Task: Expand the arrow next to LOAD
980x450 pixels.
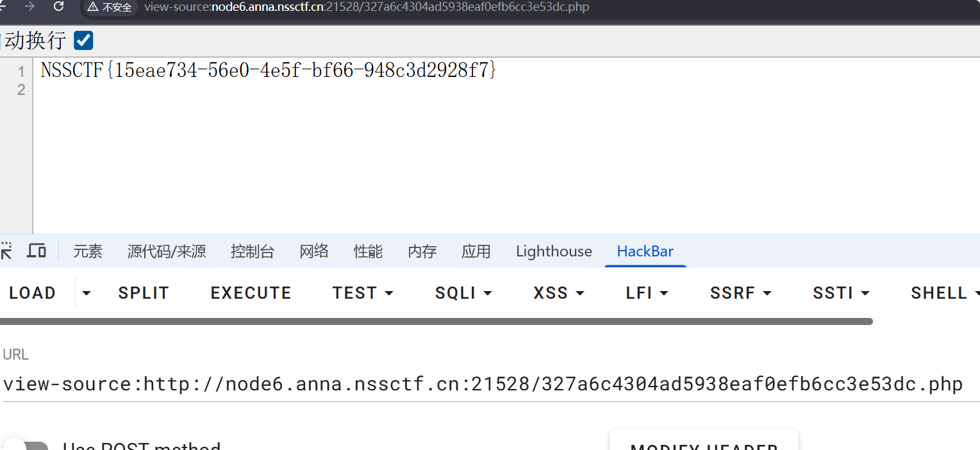Action: coord(87,293)
